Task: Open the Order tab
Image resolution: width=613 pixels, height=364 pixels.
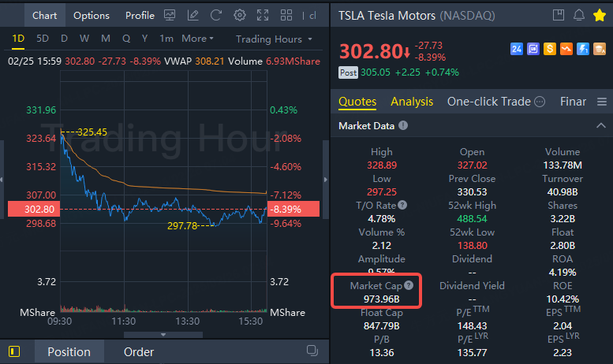Action: click(x=139, y=352)
